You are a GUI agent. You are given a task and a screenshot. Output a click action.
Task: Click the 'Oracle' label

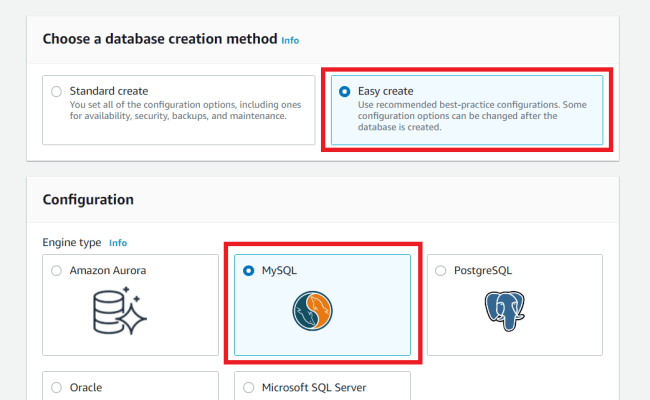point(86,387)
